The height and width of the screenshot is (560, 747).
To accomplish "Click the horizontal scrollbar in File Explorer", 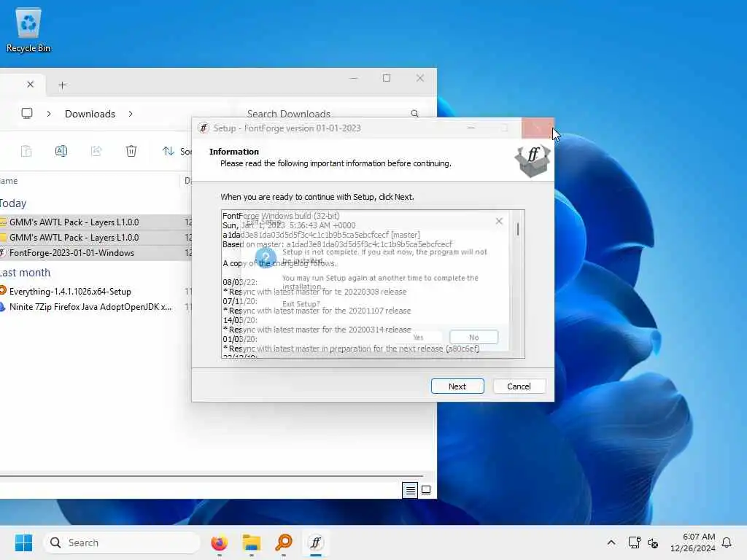I will pos(212,475).
